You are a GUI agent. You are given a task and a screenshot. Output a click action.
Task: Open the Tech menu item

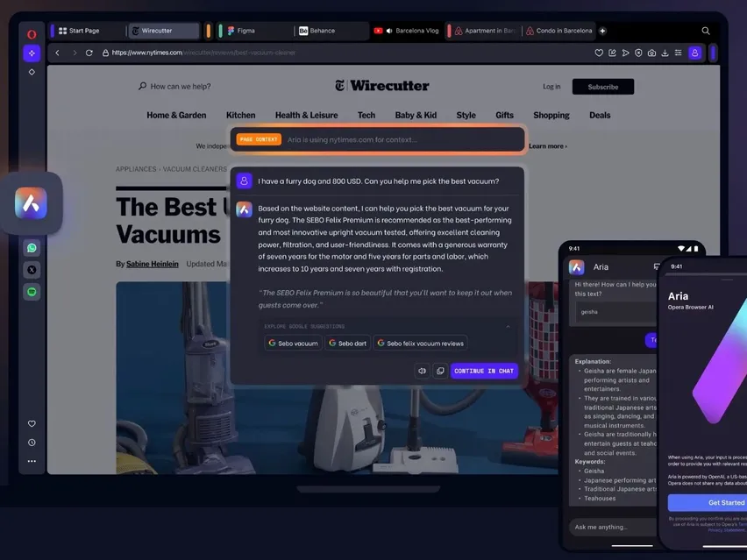(x=366, y=115)
